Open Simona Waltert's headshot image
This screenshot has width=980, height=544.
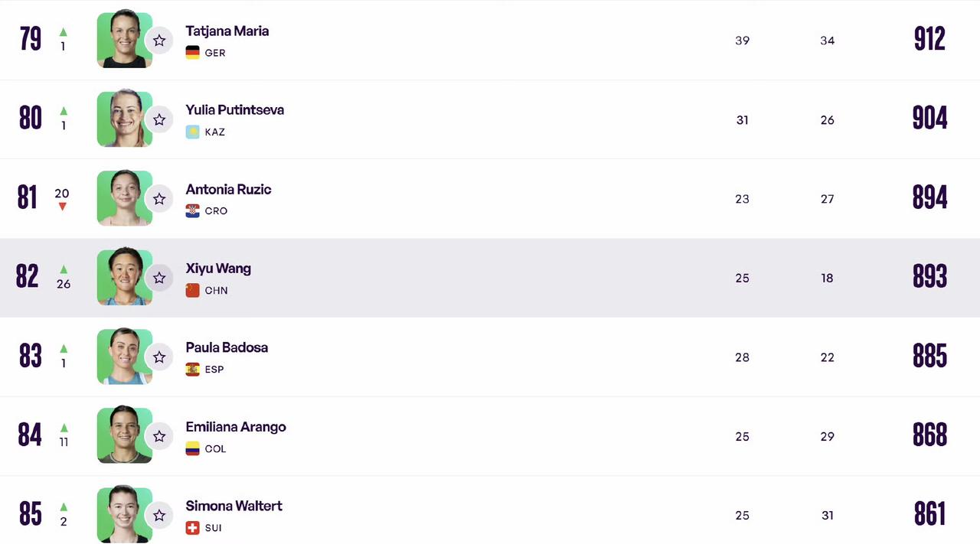click(x=124, y=515)
